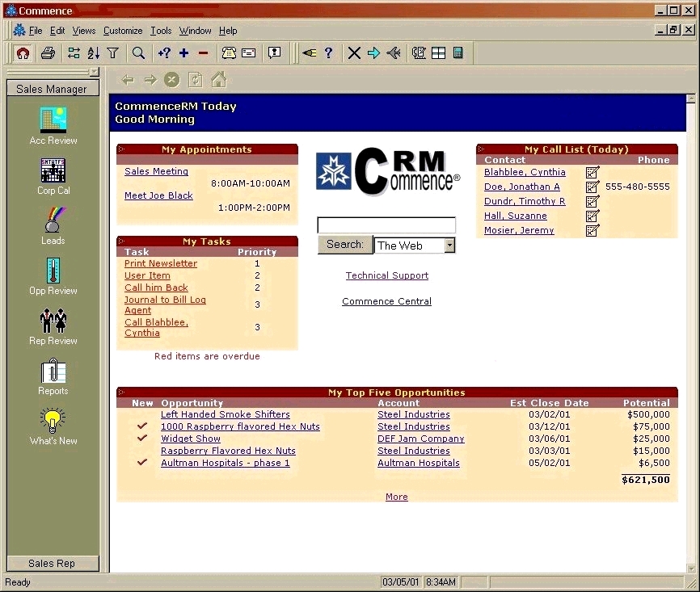700x592 pixels.
Task: Open the Views menu
Action: pos(83,31)
